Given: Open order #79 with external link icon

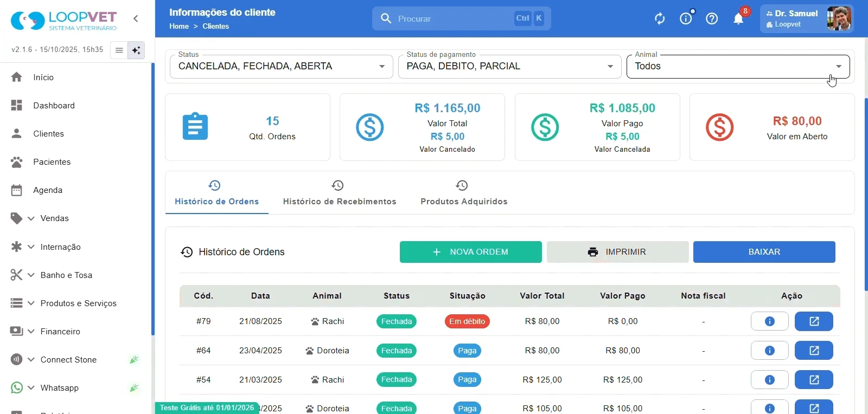Looking at the screenshot, I should pyautogui.click(x=814, y=321).
